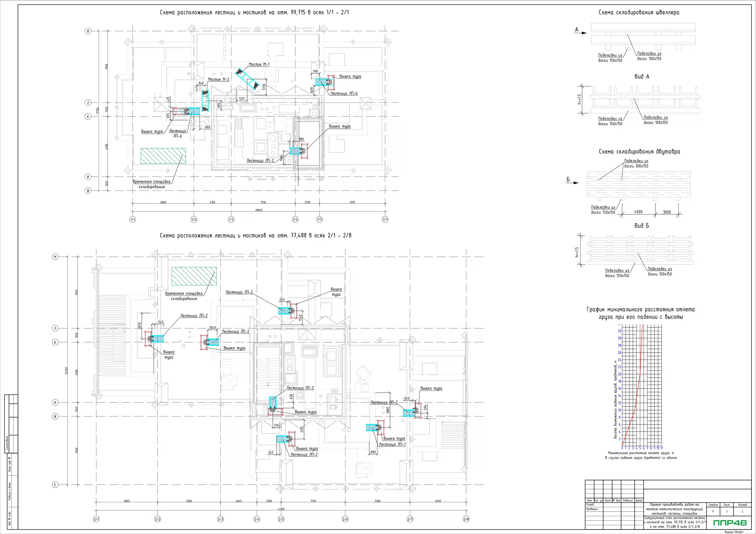This screenshot has width=756, height=534.
Task: Click the green hatched storage area in the 99,715 plan
Action: (163, 156)
